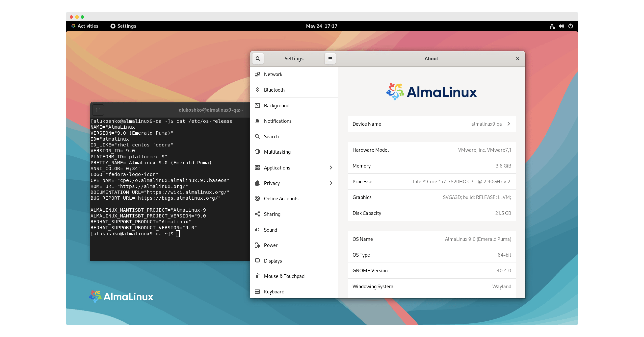Open Device Name row chevron
Screen dimensions: 644x337
(x=509, y=124)
